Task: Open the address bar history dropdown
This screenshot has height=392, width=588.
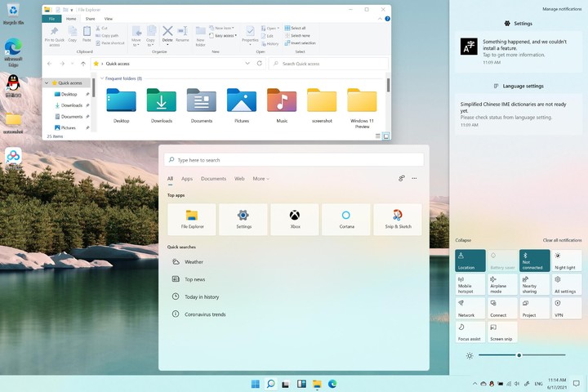Action: point(248,63)
